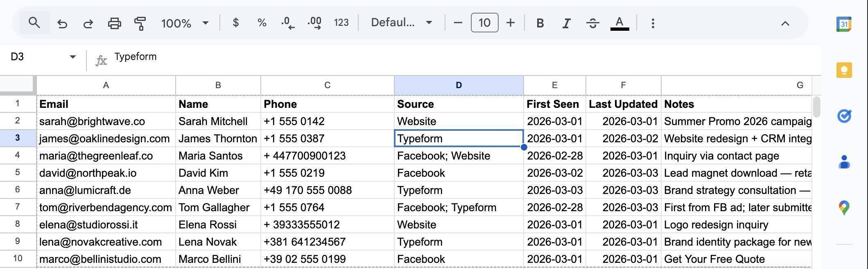The height and width of the screenshot is (269, 868).
Task: Select cell Inquiry via contact page
Action: pyautogui.click(x=737, y=156)
